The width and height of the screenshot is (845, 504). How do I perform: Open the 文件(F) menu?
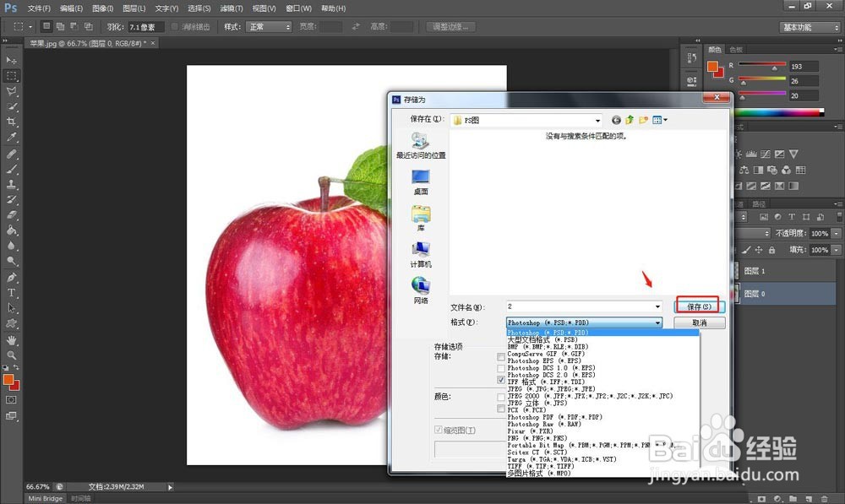[x=39, y=8]
